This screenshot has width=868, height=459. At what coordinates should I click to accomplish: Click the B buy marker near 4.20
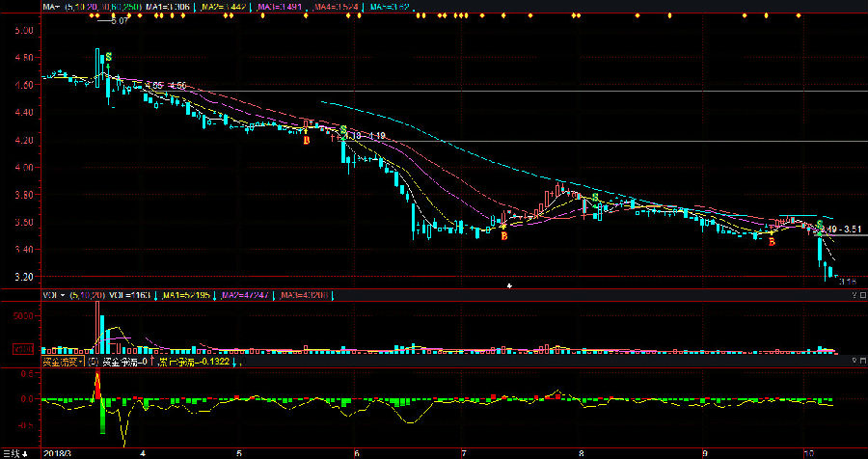307,141
